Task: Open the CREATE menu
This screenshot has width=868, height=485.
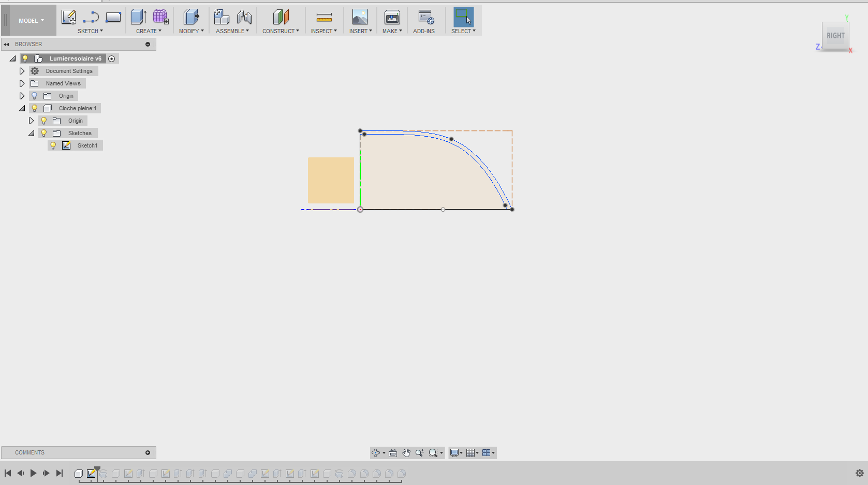Action: [149, 31]
